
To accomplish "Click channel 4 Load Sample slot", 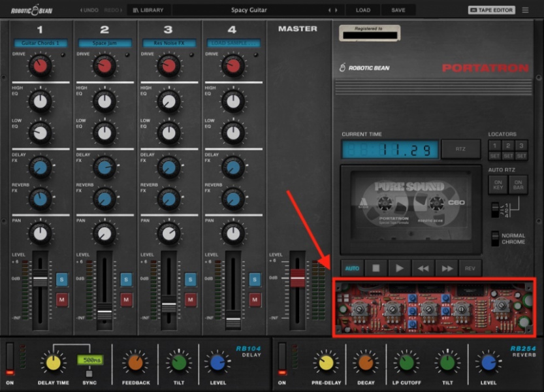I will (234, 43).
